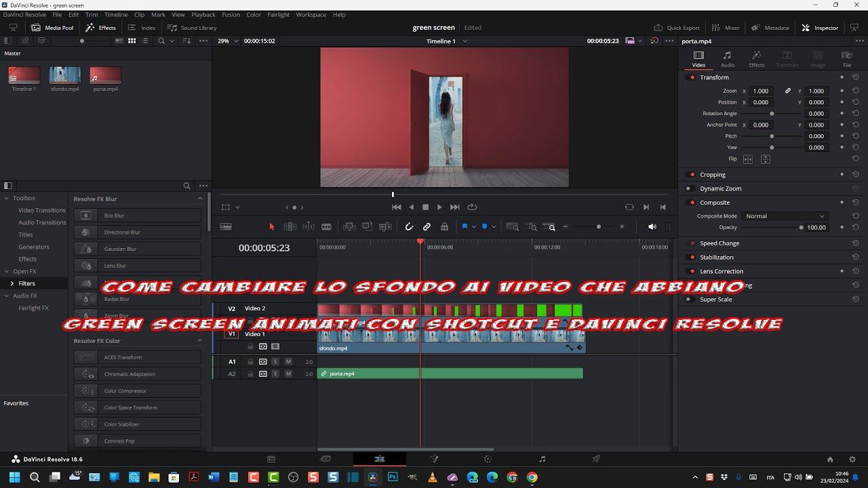Viewport: 868px width, 488px height.
Task: Jump to the last frame
Action: (455, 207)
